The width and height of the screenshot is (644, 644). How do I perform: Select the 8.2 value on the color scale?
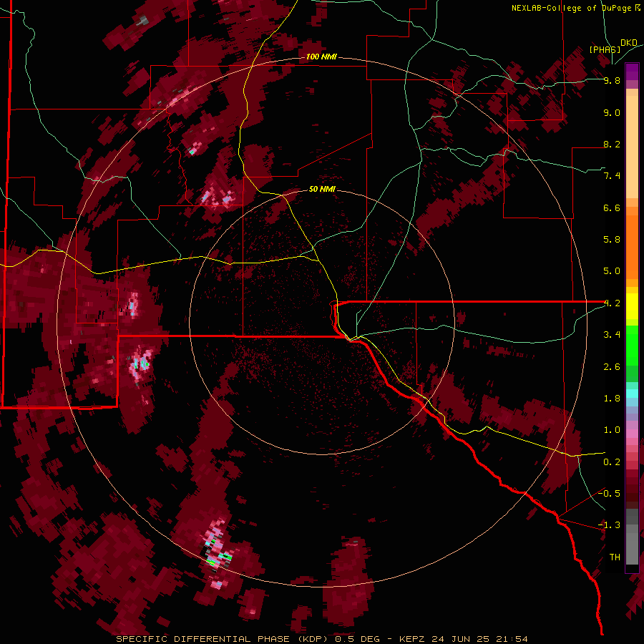pos(612,144)
